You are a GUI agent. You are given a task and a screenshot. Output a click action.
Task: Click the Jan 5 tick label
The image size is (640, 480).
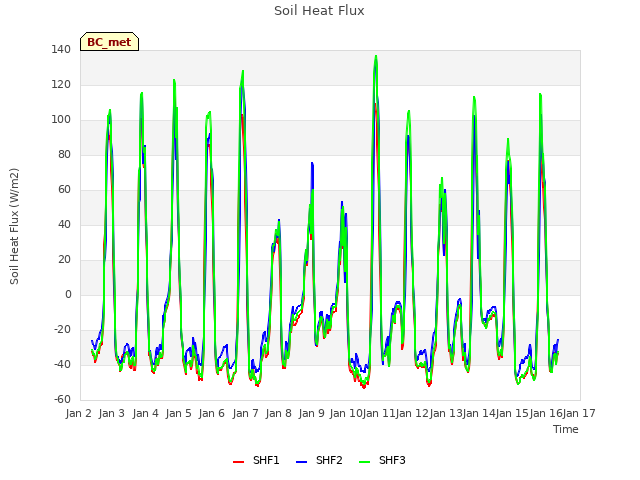click(x=178, y=413)
